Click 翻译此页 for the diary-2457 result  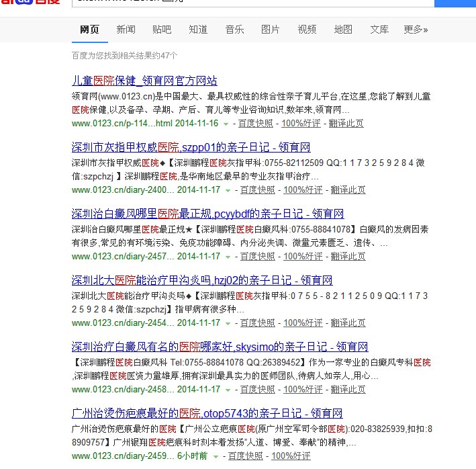tap(348, 257)
